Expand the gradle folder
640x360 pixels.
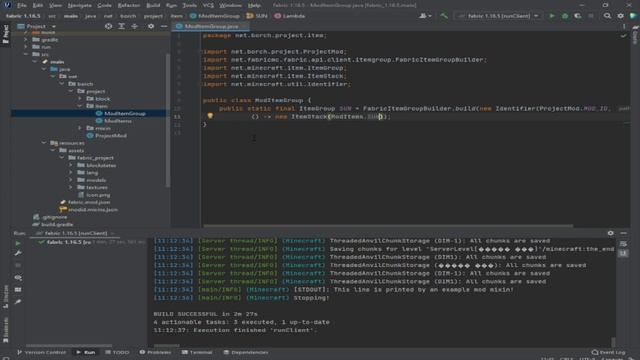(x=26, y=40)
